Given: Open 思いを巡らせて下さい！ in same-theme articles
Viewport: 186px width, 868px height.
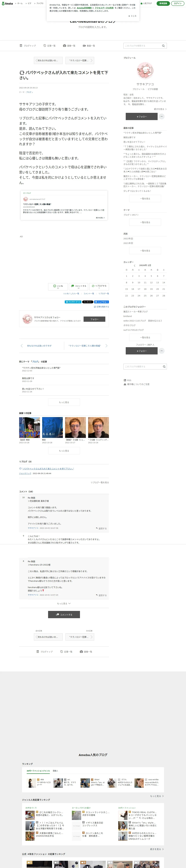Looking at the screenshot, I should click(33, 389).
